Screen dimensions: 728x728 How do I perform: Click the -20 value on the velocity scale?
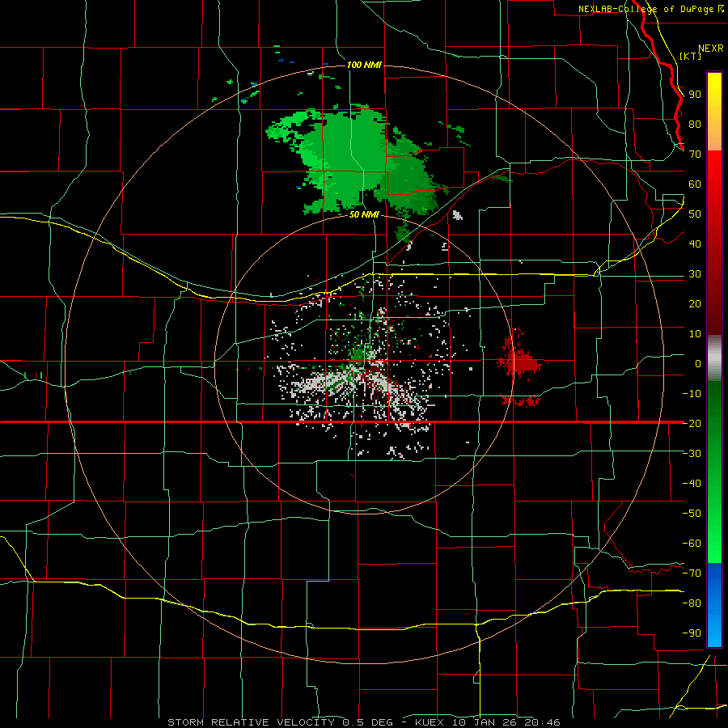tap(692, 423)
